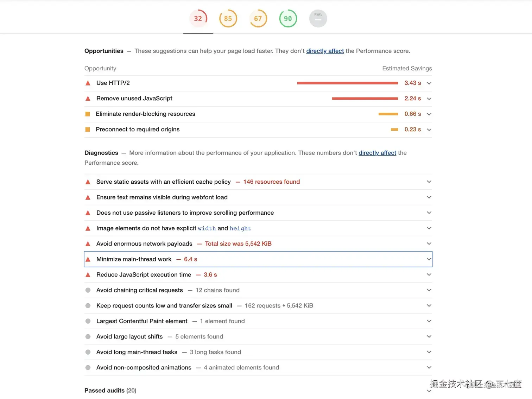Image resolution: width=532 pixels, height=399 pixels.
Task: Select the SEO score gauge showing 90
Action: pyautogui.click(x=288, y=19)
